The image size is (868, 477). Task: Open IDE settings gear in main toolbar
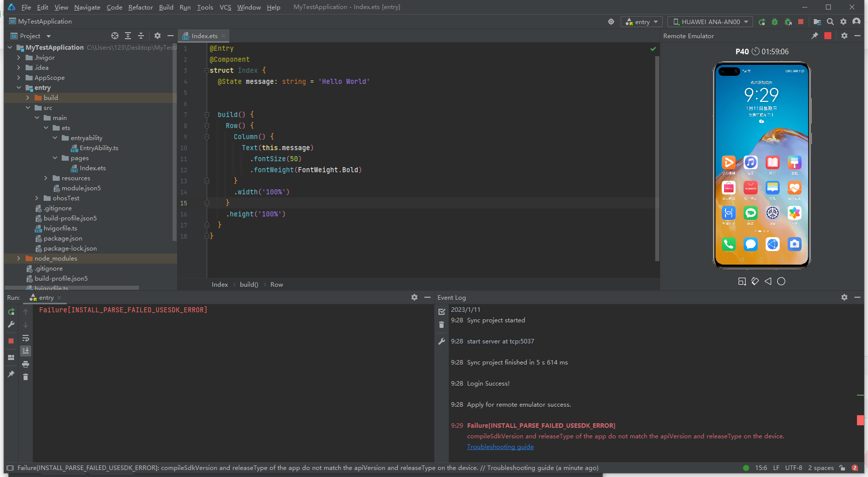pos(843,22)
